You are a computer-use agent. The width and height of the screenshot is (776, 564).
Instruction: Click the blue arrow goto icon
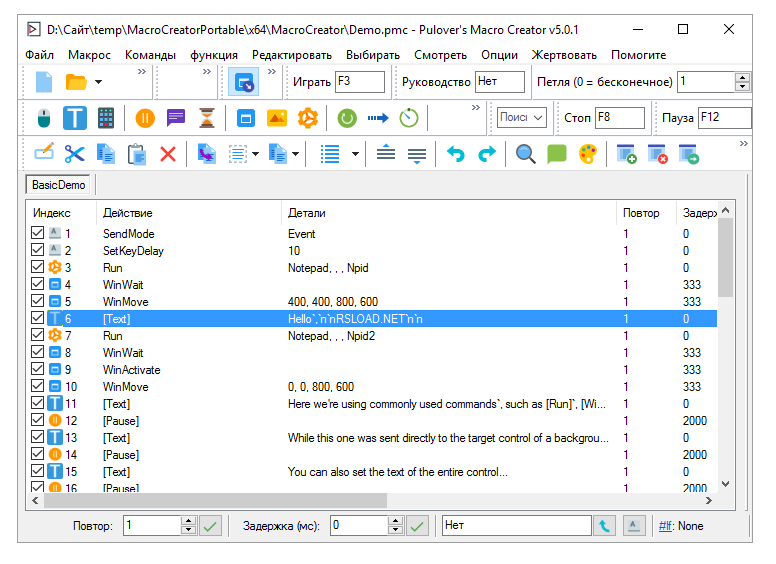[x=378, y=118]
